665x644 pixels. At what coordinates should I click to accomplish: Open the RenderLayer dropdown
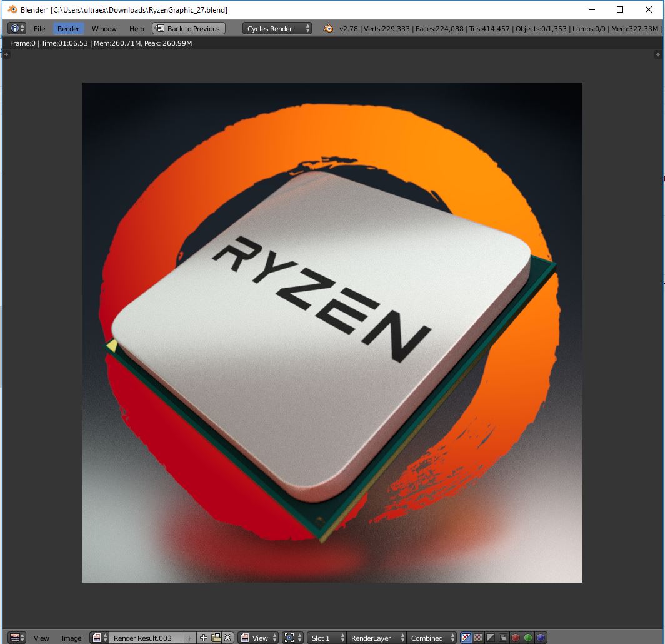pyautogui.click(x=376, y=638)
